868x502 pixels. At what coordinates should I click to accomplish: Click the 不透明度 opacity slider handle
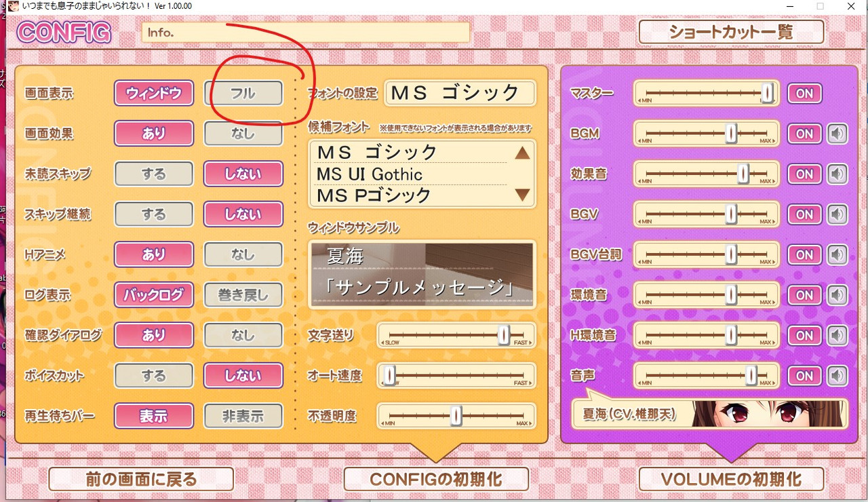(x=456, y=415)
